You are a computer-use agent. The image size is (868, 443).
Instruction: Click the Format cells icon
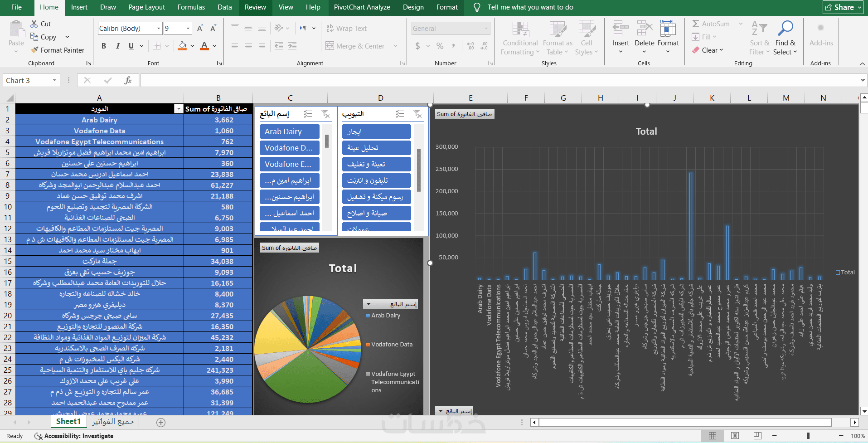point(668,29)
